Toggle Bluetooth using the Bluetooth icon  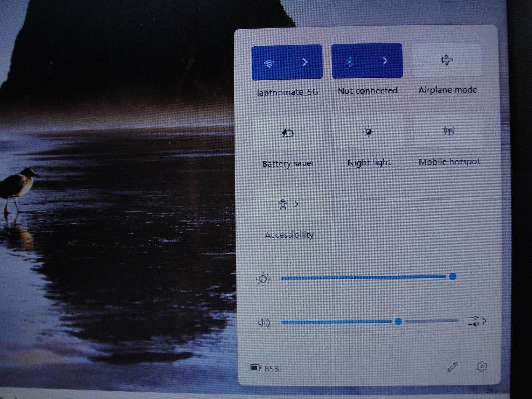(x=349, y=62)
